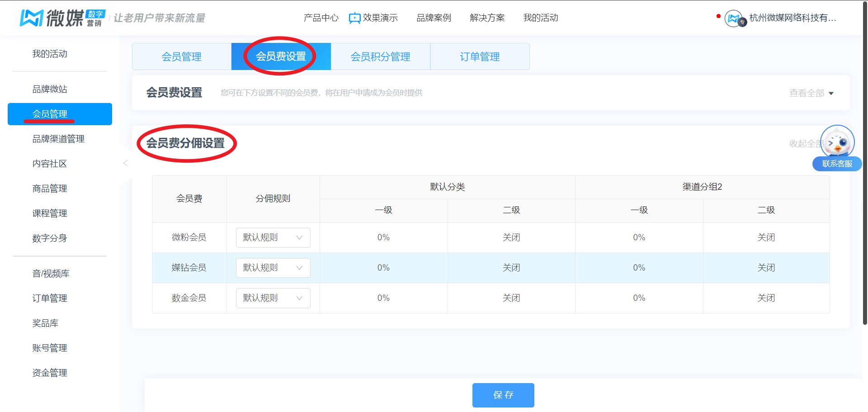Open 我的活动 in top navigation
The width and height of the screenshot is (868, 412).
coord(541,18)
